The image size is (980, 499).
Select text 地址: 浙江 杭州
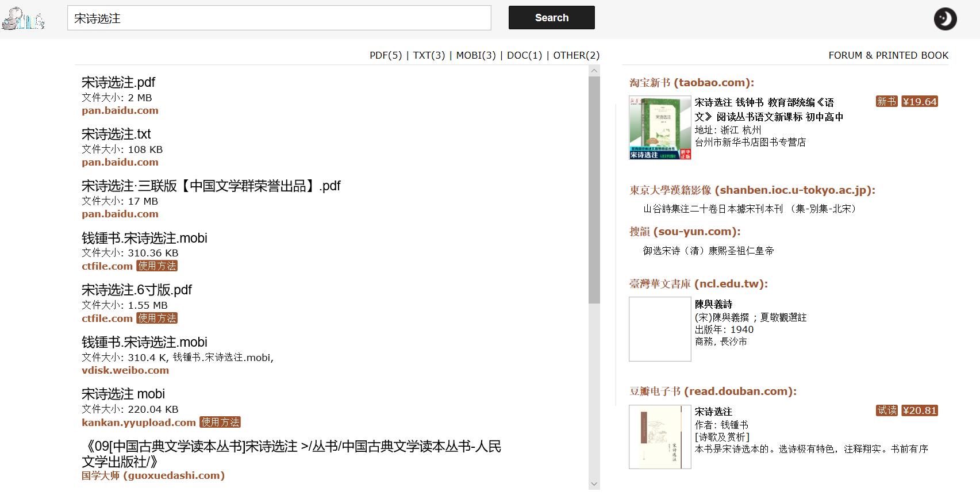click(x=728, y=130)
